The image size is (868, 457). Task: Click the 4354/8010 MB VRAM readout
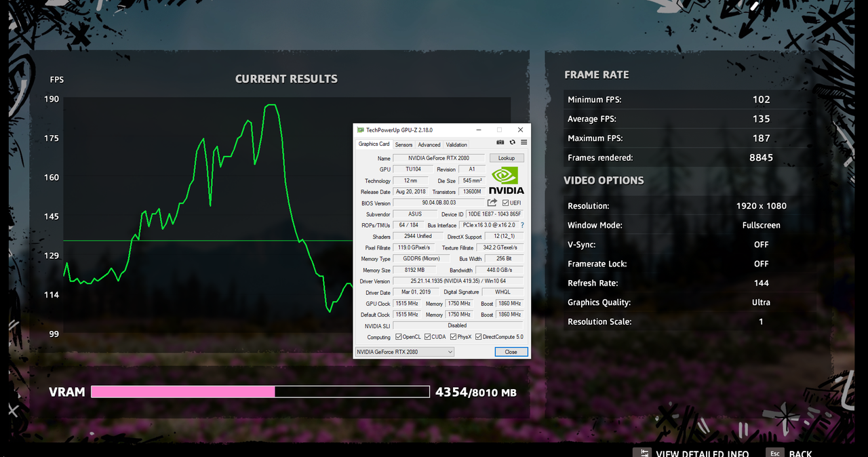pyautogui.click(x=476, y=392)
